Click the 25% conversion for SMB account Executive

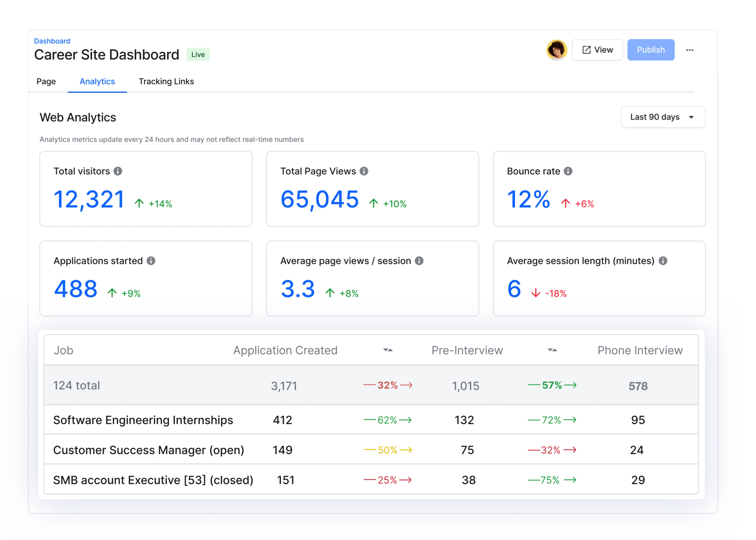pos(387,480)
